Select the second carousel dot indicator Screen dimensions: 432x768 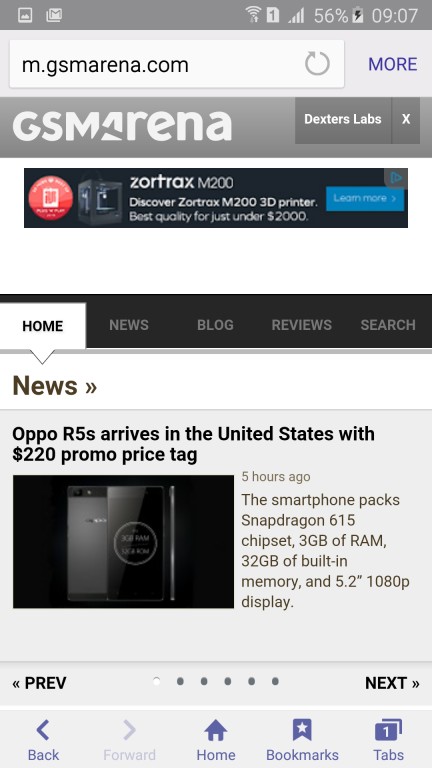pyautogui.click(x=180, y=681)
